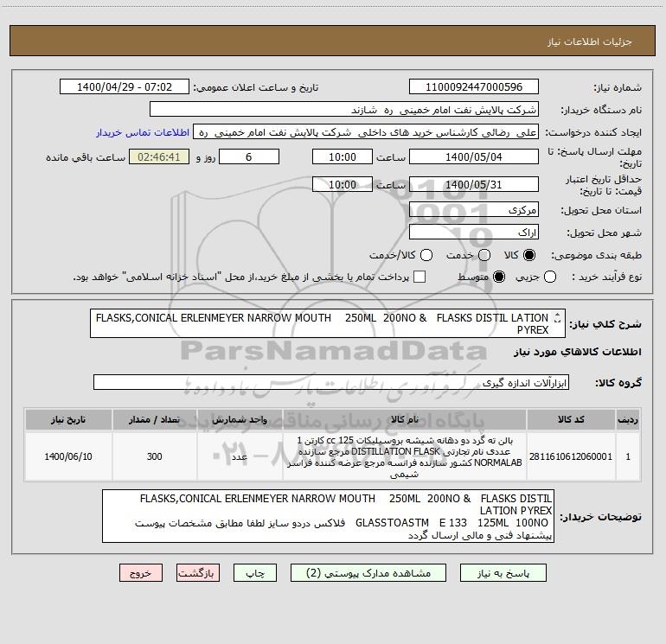Image resolution: width=666 pixels, height=644 pixels.
Task: Click the 'خروج' exit button
Action: tap(141, 573)
